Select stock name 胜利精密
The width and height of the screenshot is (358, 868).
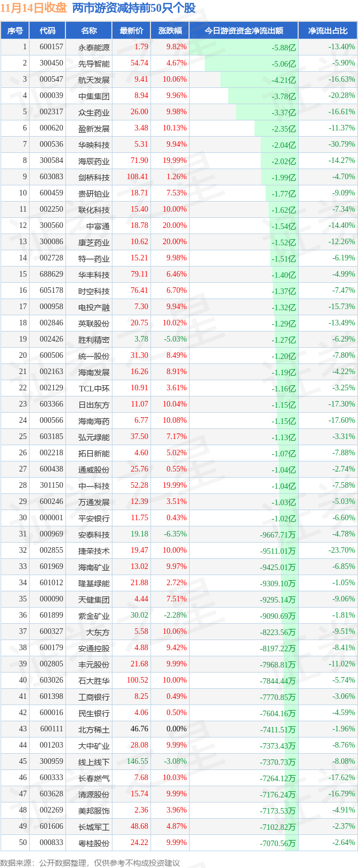94,339
